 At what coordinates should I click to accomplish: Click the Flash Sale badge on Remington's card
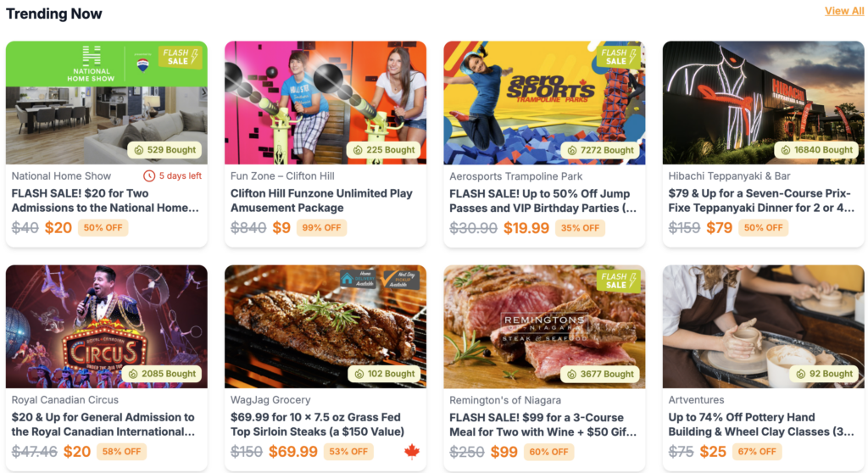point(619,281)
